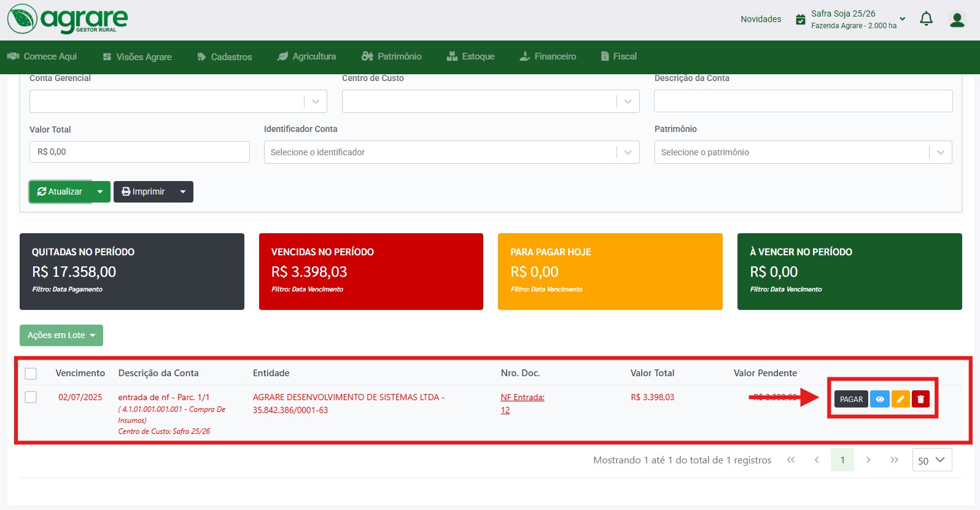
Task: Open the Centro de Custo dropdown
Action: tap(628, 101)
